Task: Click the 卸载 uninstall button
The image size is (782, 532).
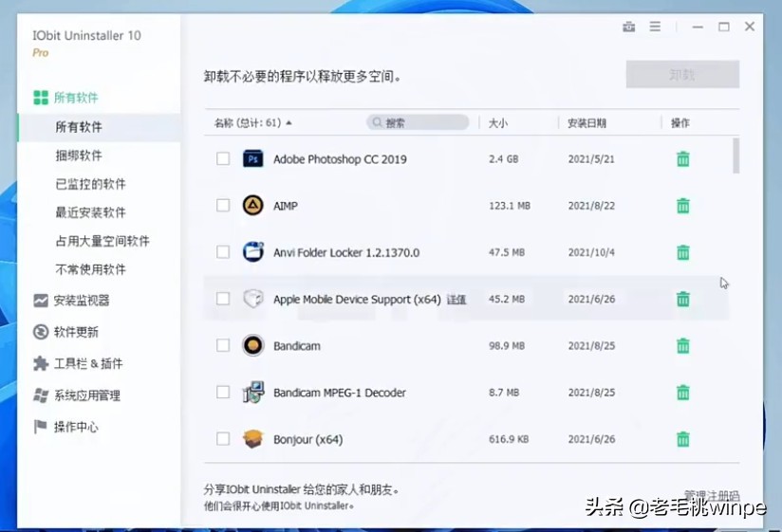Action: coord(682,75)
